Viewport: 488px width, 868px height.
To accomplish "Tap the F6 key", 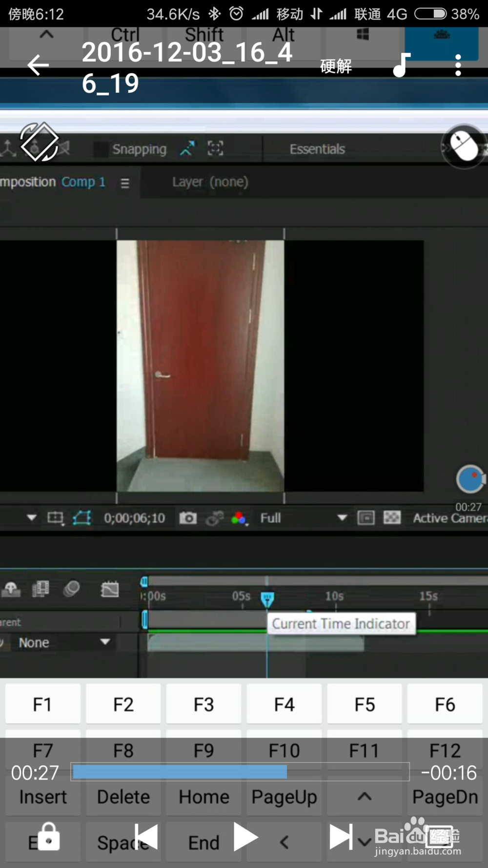I will (445, 704).
